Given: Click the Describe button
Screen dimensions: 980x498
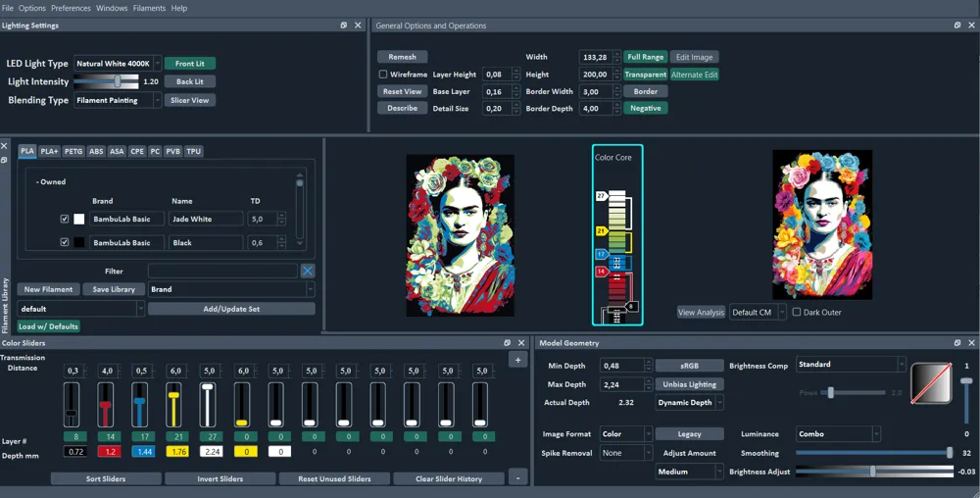Looking at the screenshot, I should pyautogui.click(x=403, y=108).
